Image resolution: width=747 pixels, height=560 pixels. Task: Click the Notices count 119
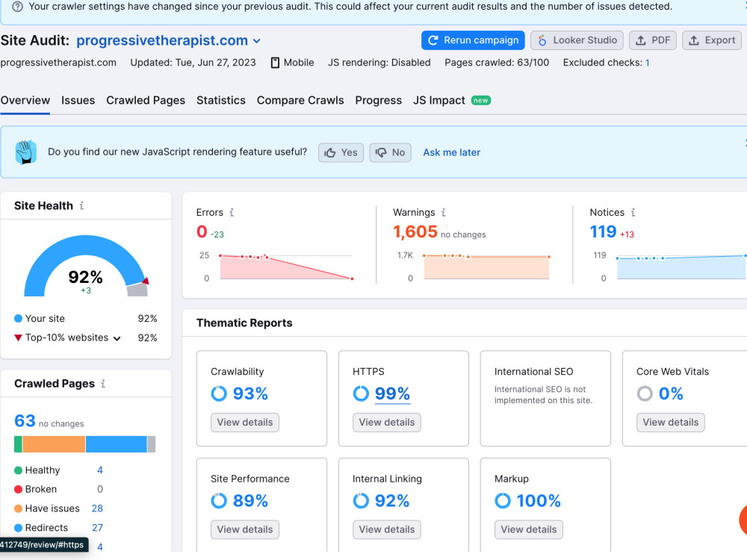603,232
